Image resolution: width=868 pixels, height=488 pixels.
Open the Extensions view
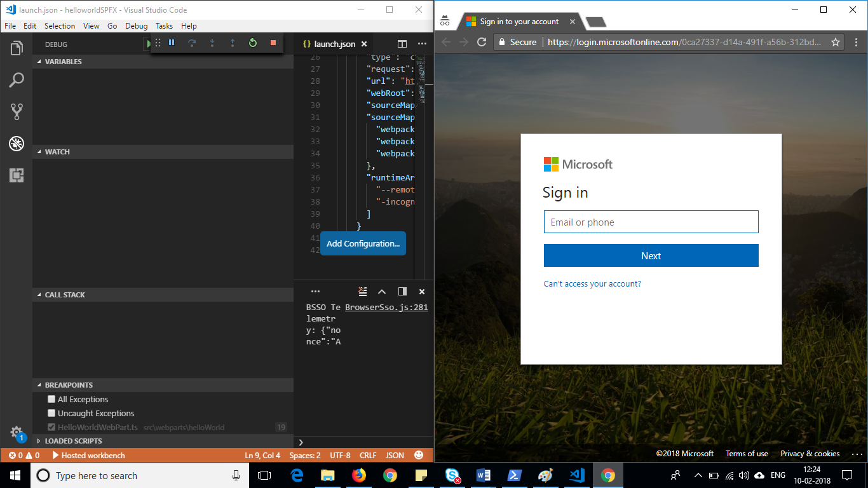pyautogui.click(x=17, y=175)
